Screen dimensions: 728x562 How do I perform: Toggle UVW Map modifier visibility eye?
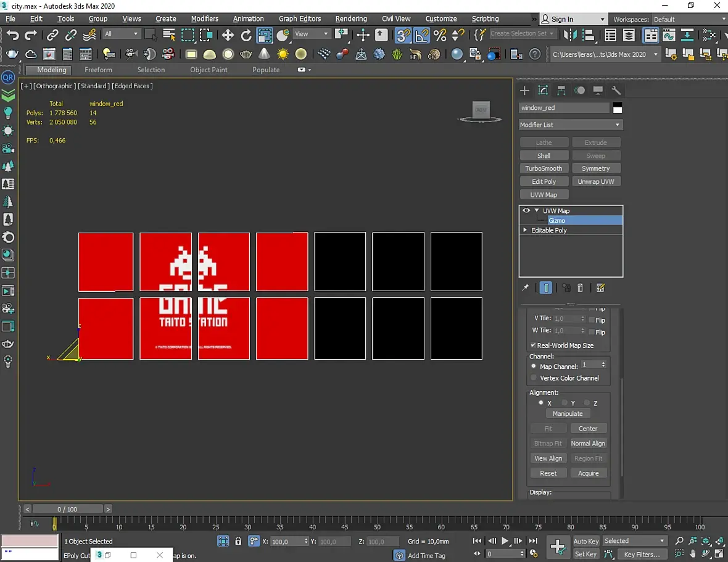526,210
